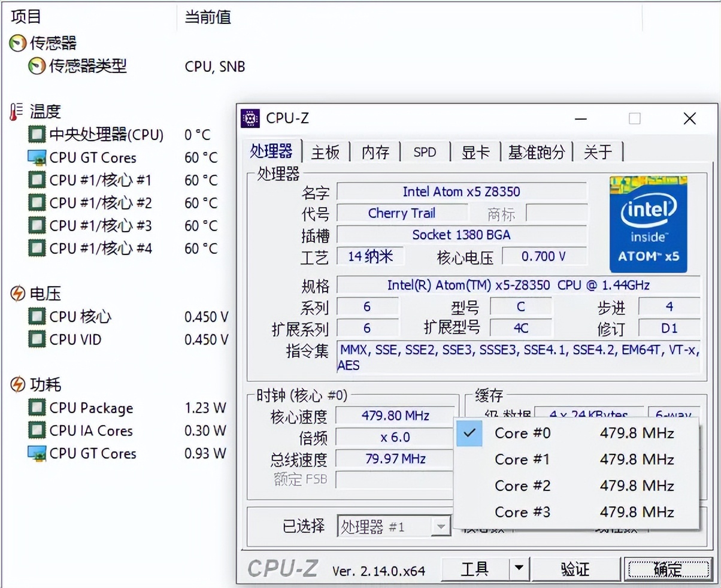The height and width of the screenshot is (588, 721).
Task: Select Core #2 in the popup menu
Action: click(x=576, y=486)
